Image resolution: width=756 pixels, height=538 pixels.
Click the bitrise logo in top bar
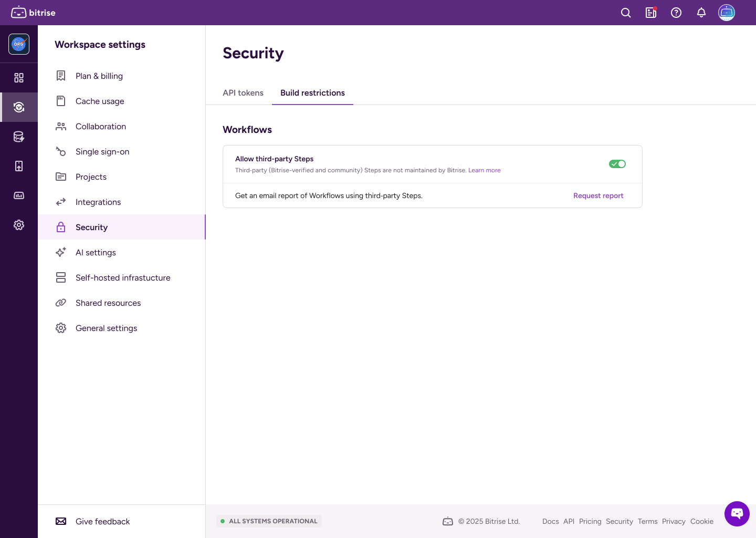33,13
